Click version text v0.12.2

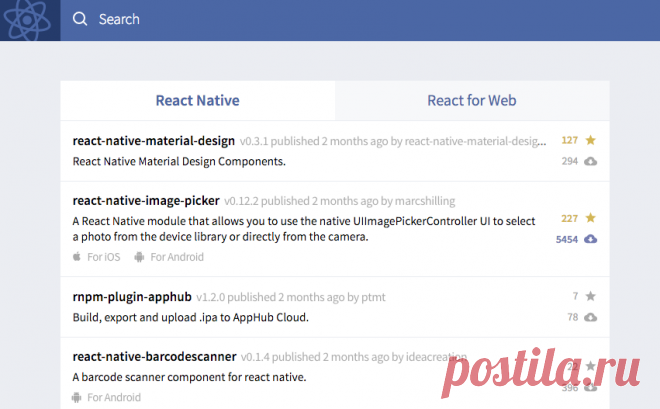pyautogui.click(x=241, y=201)
